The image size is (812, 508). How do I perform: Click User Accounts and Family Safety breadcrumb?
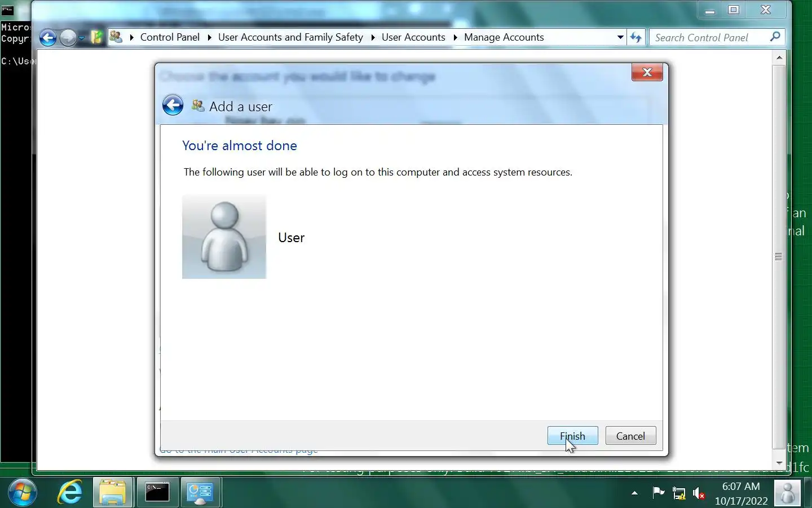click(x=290, y=37)
